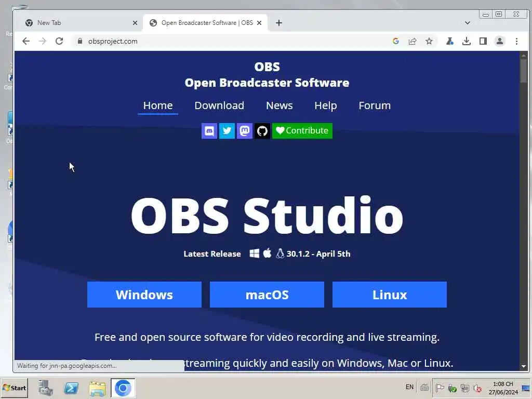Open Chrome Labs flask icon

pos(450,41)
